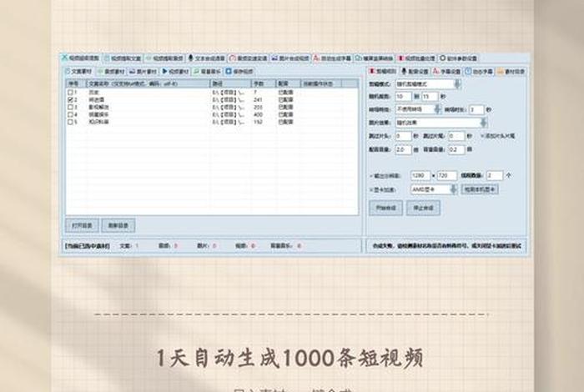Click the copywriting name column header

(148, 83)
